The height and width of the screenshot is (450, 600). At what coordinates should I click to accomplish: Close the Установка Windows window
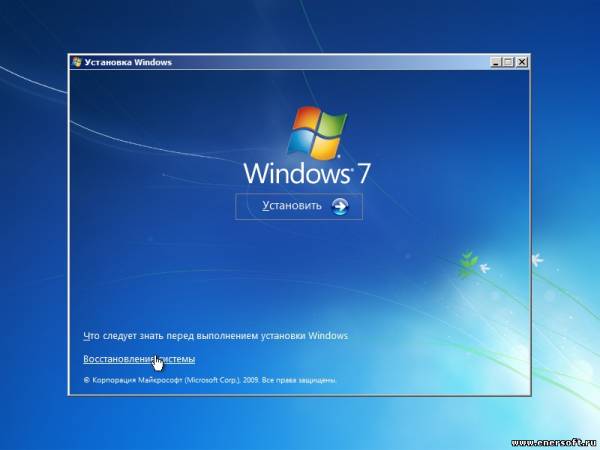tap(522, 62)
